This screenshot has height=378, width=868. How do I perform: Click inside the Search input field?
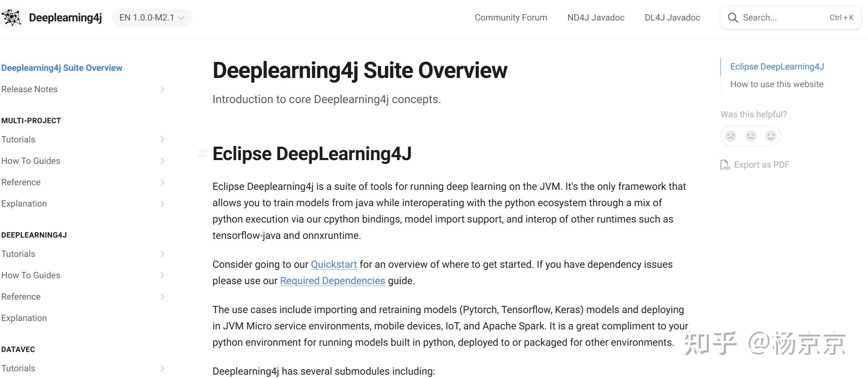click(780, 17)
